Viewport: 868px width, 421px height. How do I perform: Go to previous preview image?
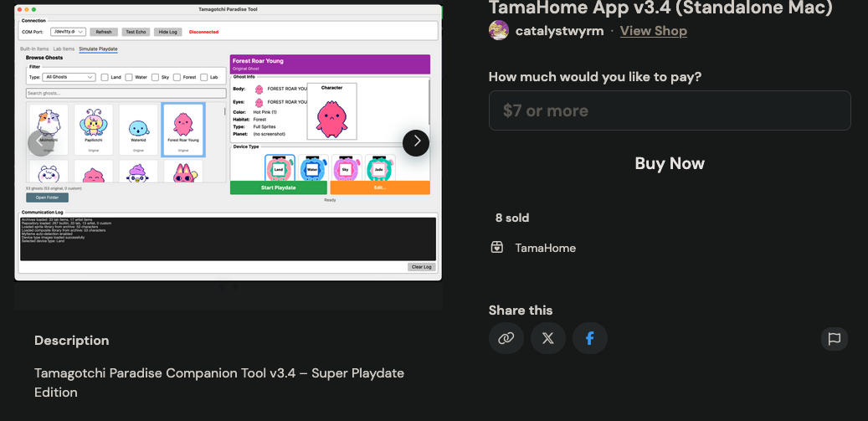coord(41,143)
